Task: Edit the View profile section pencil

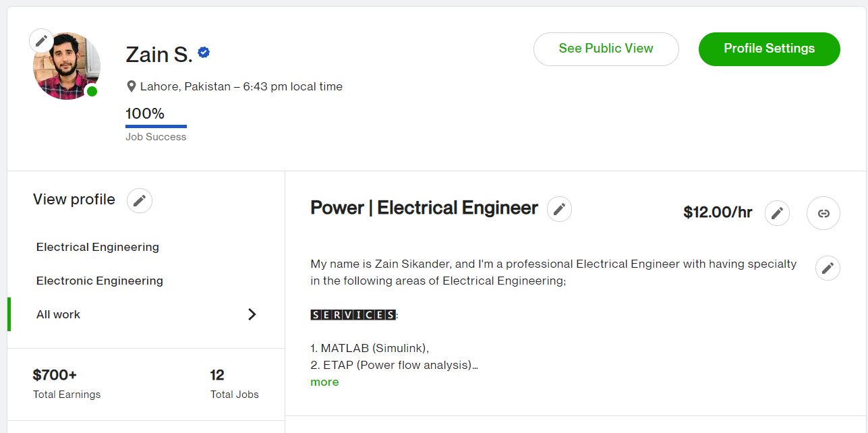Action: pyautogui.click(x=140, y=200)
